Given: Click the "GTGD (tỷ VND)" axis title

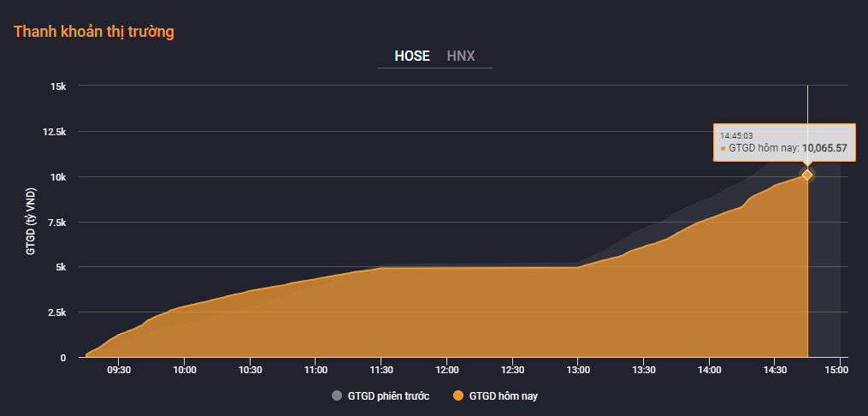Looking at the screenshot, I should click(32, 222).
